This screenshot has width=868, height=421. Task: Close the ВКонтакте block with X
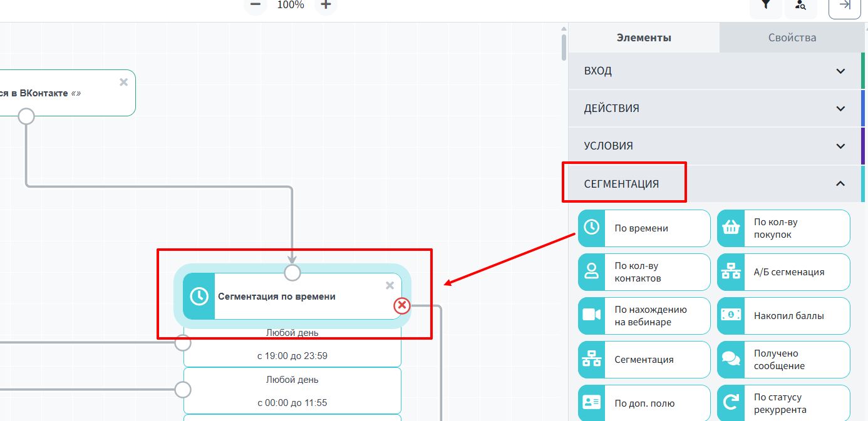[123, 82]
